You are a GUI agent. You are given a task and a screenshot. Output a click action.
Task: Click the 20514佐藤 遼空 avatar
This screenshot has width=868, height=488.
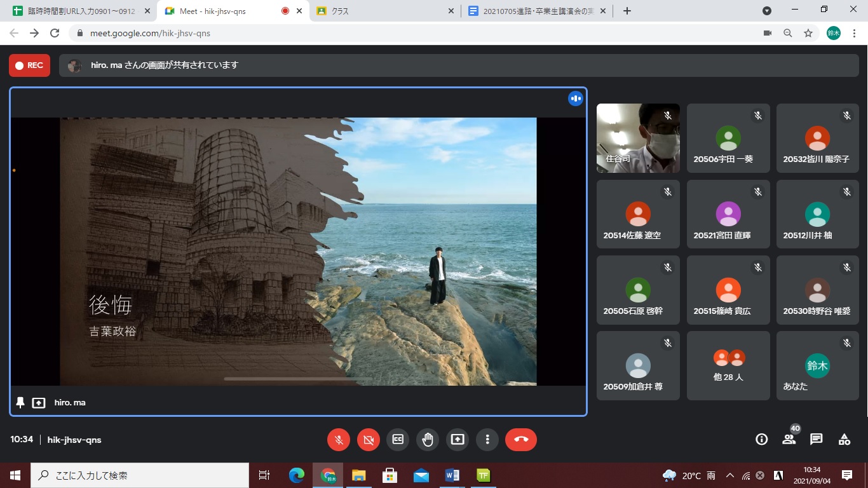[x=638, y=214]
